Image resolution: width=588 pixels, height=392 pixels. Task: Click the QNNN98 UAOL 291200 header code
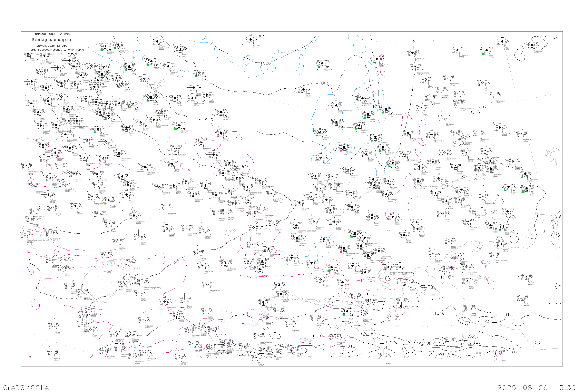tap(53, 34)
